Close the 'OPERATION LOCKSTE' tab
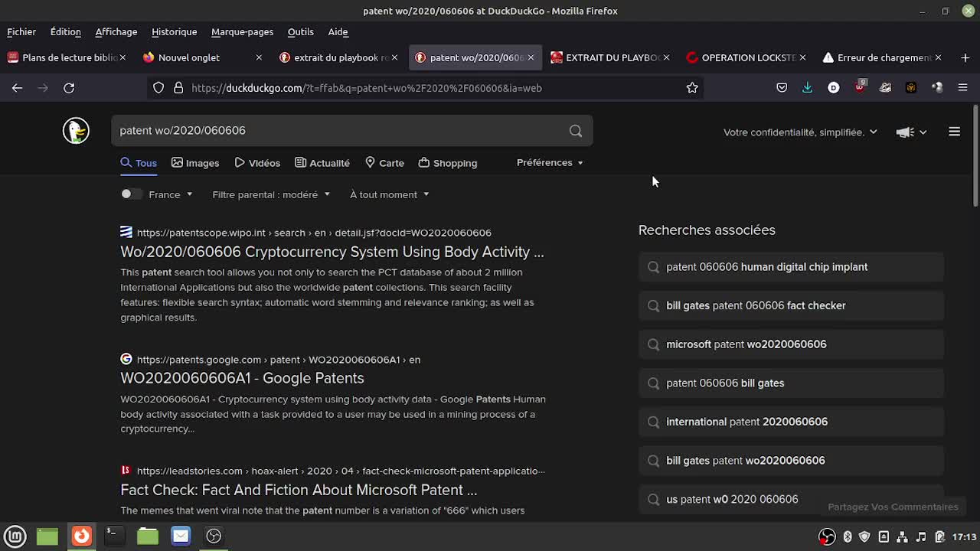 point(802,57)
